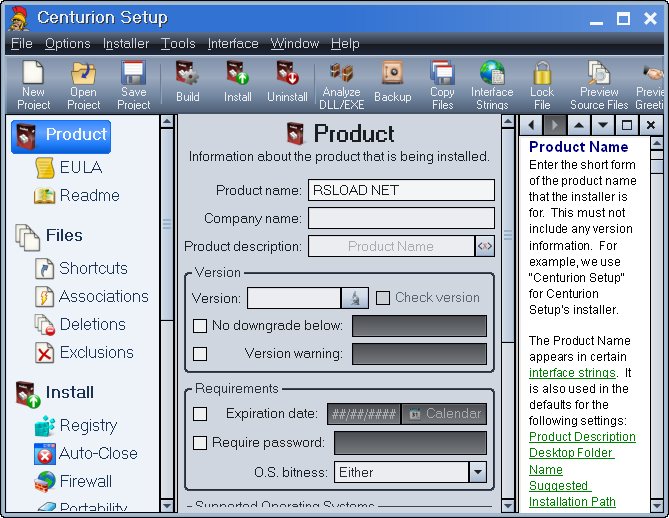Viewport: 669px width, 518px height.
Task: Open Copy Files tool
Action: [442, 85]
